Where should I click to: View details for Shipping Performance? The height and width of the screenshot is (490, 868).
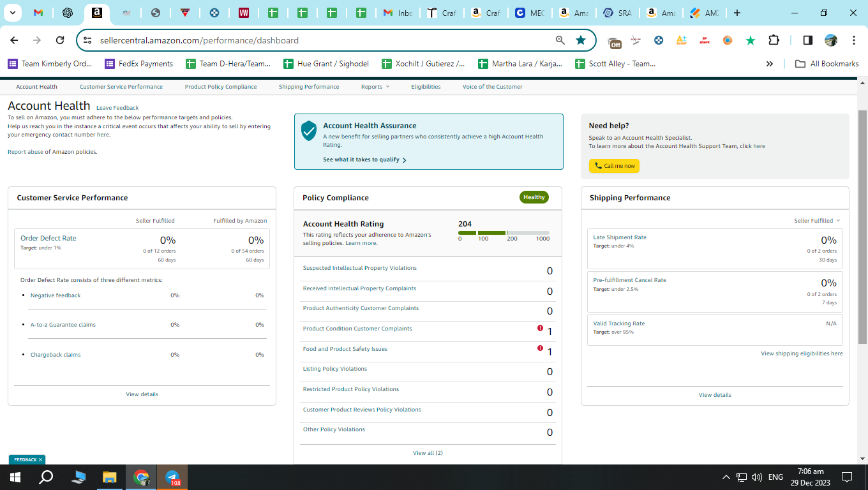[x=715, y=395]
